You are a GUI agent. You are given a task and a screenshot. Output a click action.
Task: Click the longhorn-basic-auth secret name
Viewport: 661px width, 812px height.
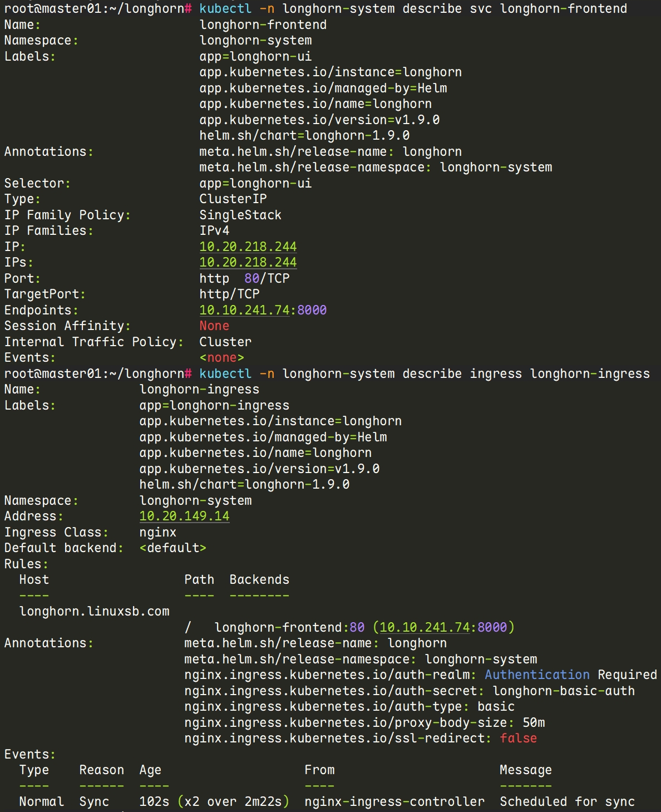[x=564, y=691]
